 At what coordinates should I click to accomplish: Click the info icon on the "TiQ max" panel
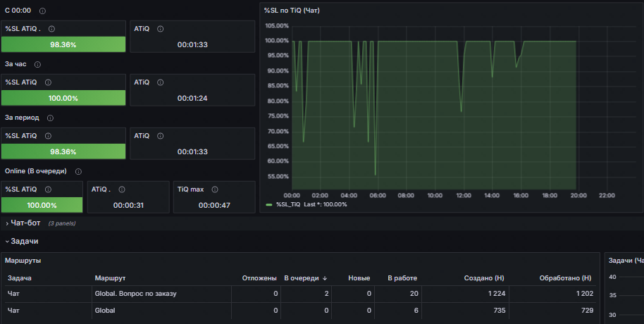click(214, 189)
